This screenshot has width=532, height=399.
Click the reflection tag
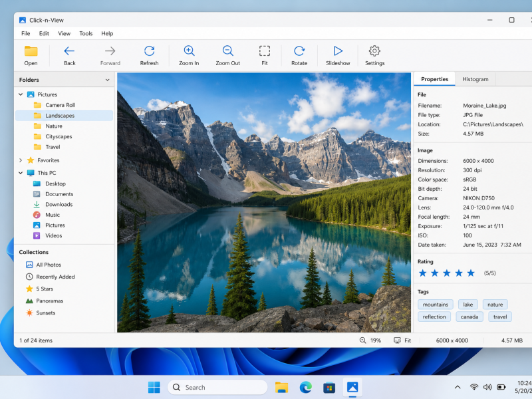coord(434,317)
